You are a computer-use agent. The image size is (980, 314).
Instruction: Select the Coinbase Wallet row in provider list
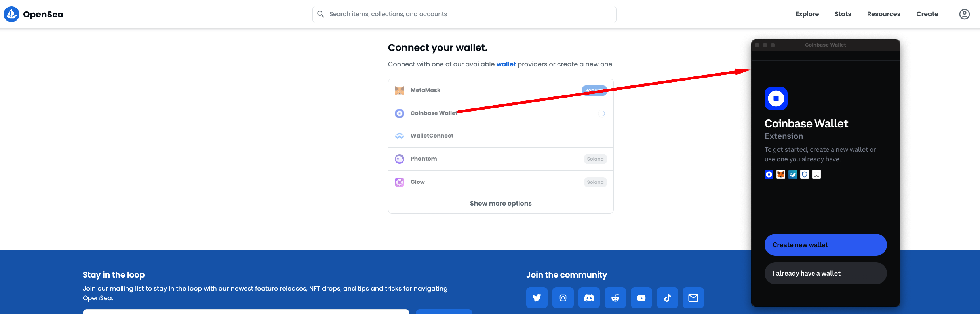click(500, 113)
